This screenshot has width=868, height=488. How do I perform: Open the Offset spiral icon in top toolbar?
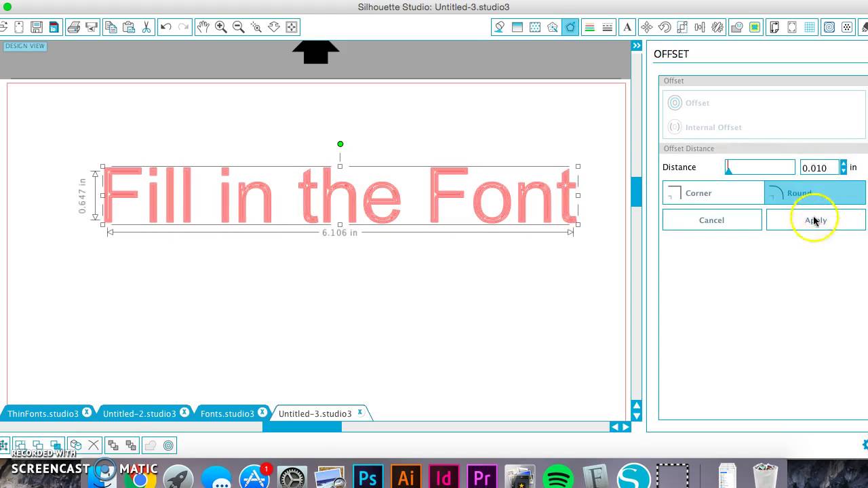click(829, 27)
